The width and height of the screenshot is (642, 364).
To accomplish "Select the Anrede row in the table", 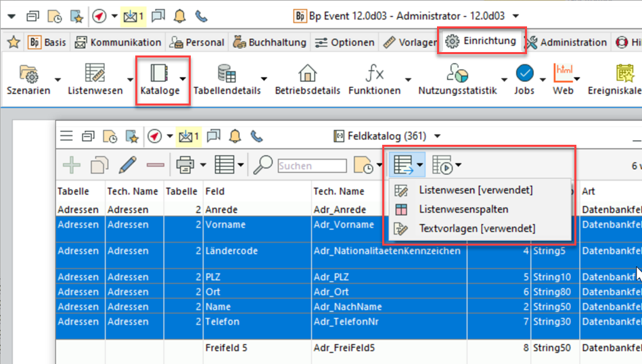I will (x=257, y=210).
